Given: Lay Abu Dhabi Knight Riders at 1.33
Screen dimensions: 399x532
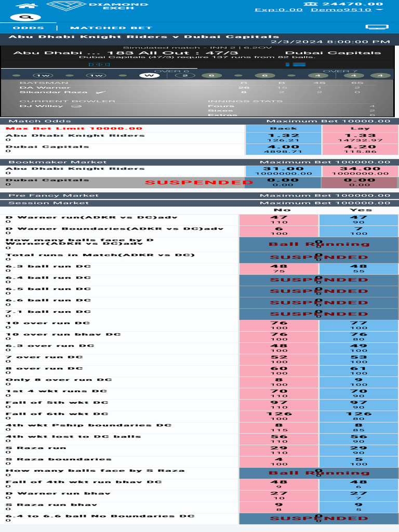Looking at the screenshot, I should tap(360, 137).
